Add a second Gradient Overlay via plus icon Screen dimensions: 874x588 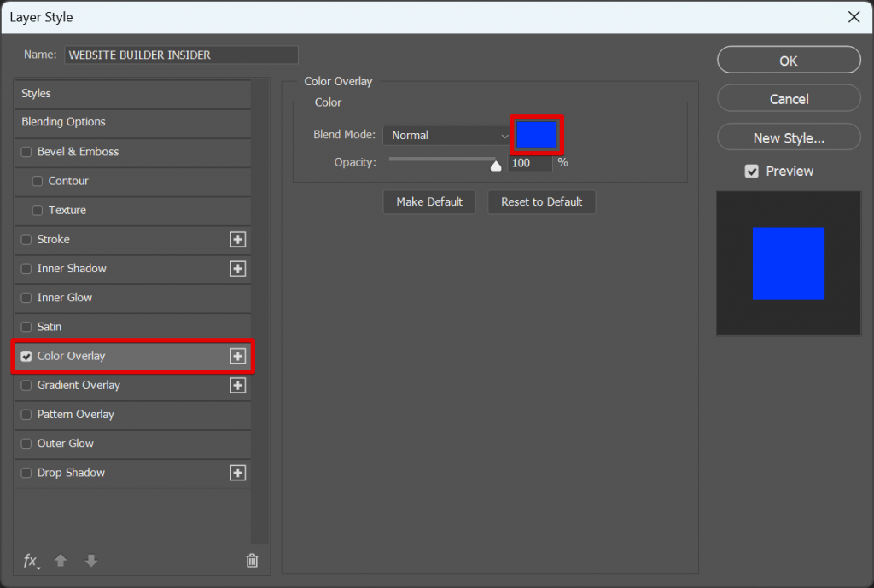click(x=238, y=386)
